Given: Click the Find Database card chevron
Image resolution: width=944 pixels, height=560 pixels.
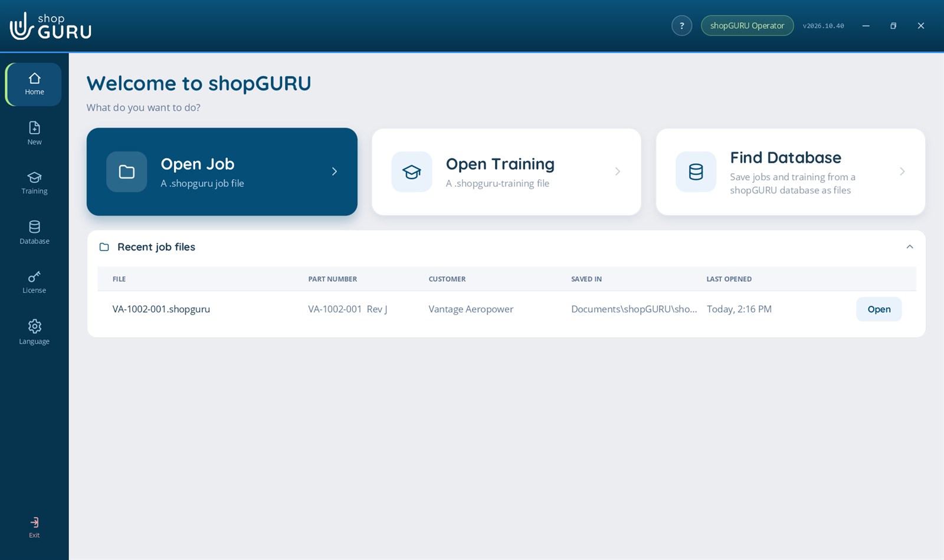Looking at the screenshot, I should pyautogui.click(x=902, y=172).
